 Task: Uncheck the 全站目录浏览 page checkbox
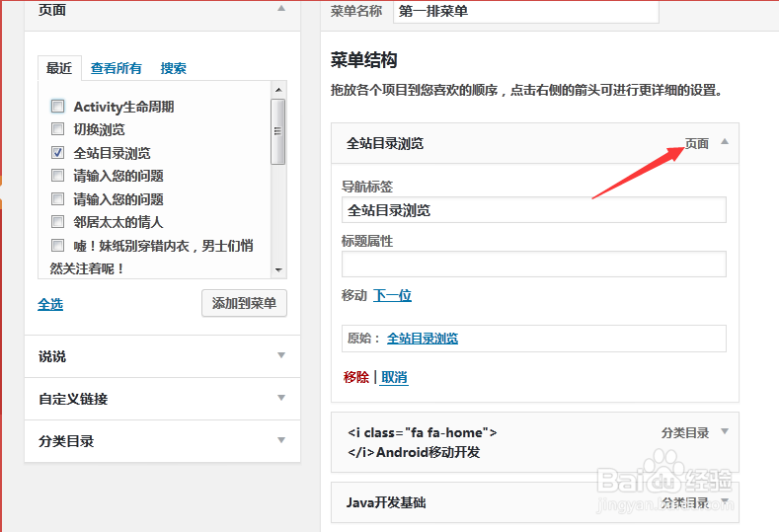57,153
